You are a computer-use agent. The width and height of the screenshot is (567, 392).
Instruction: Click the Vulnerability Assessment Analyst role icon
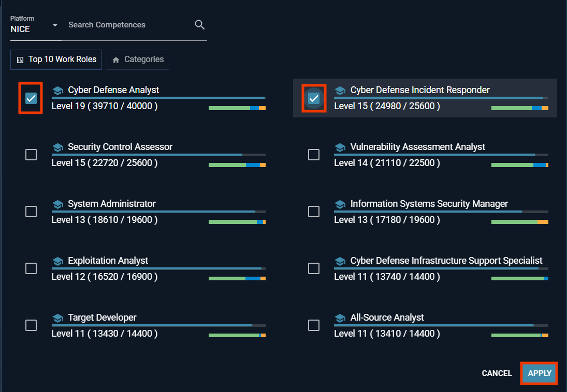point(340,146)
